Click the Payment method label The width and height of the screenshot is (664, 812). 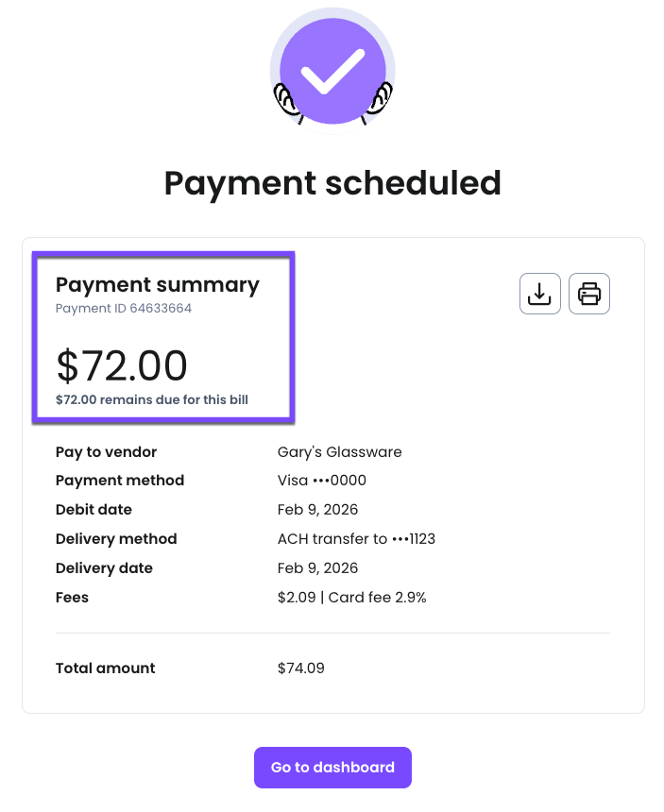point(120,481)
